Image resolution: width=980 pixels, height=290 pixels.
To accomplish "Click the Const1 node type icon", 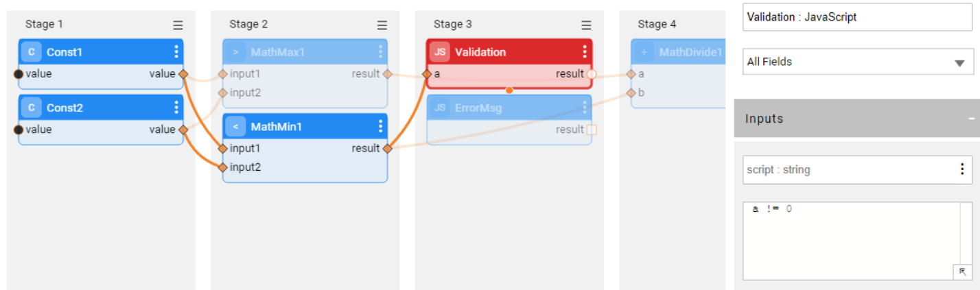I will click(31, 52).
